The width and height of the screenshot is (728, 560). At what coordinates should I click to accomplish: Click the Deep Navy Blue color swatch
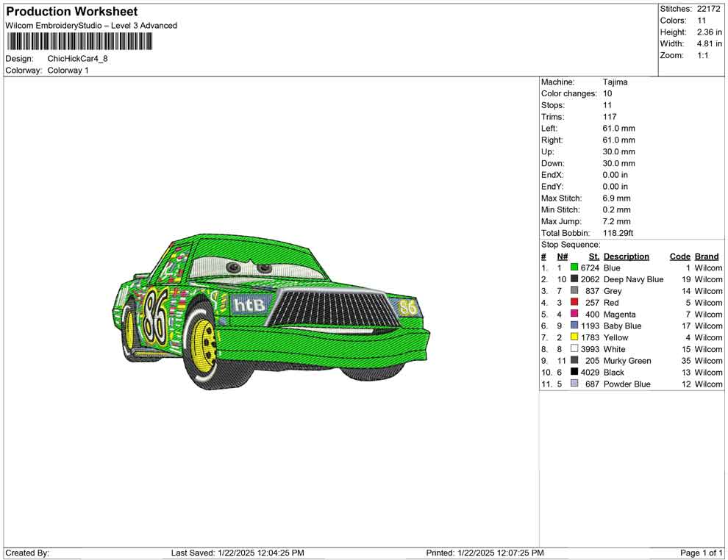click(574, 279)
